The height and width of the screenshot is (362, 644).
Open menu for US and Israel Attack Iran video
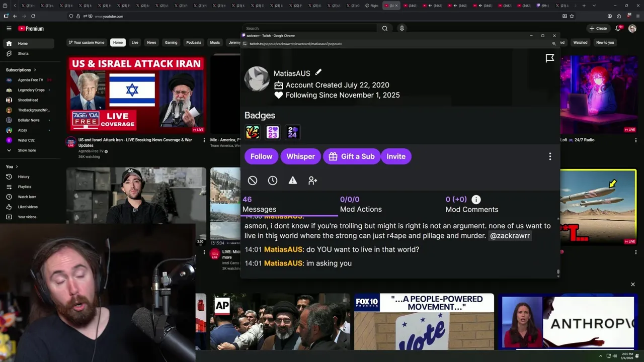click(204, 140)
